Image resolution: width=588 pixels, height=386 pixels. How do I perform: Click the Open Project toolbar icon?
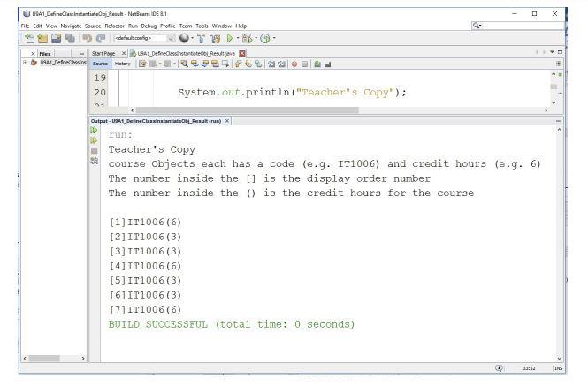(x=57, y=38)
